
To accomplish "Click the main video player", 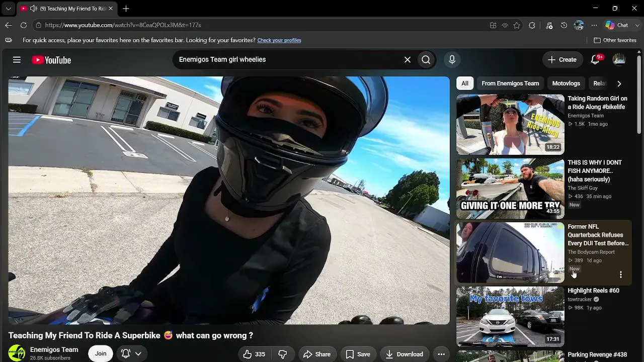I will click(229, 201).
